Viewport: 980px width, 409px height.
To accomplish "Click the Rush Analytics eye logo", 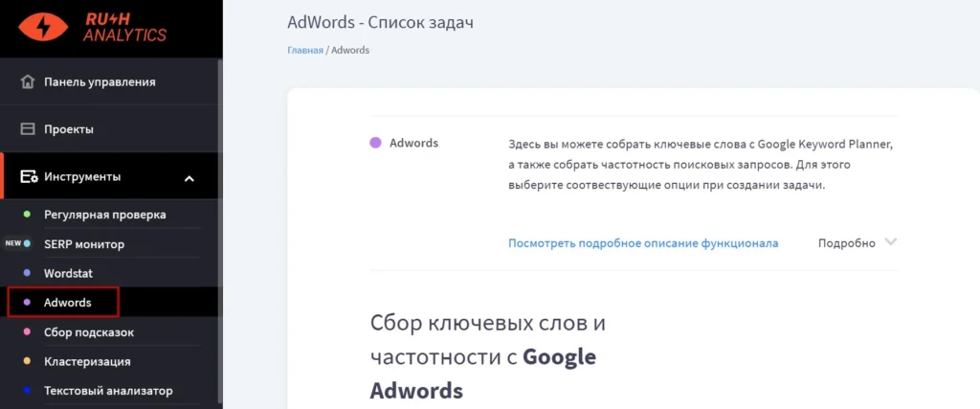I will pos(43,27).
